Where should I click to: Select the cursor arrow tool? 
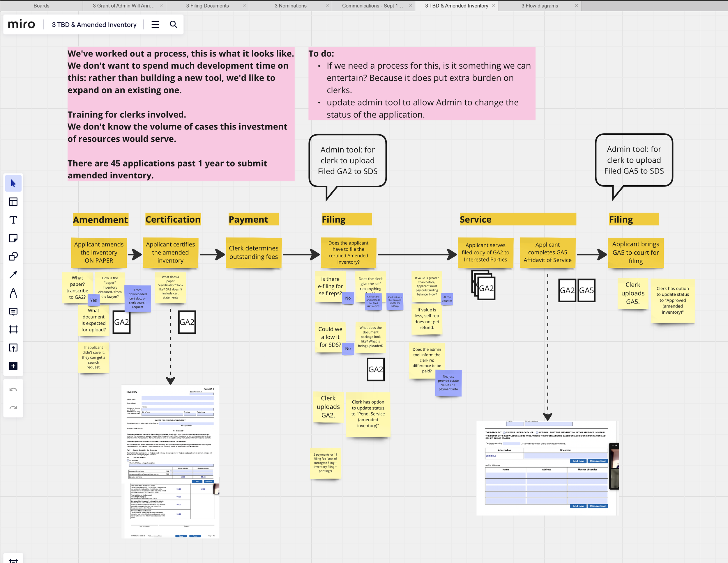[13, 184]
